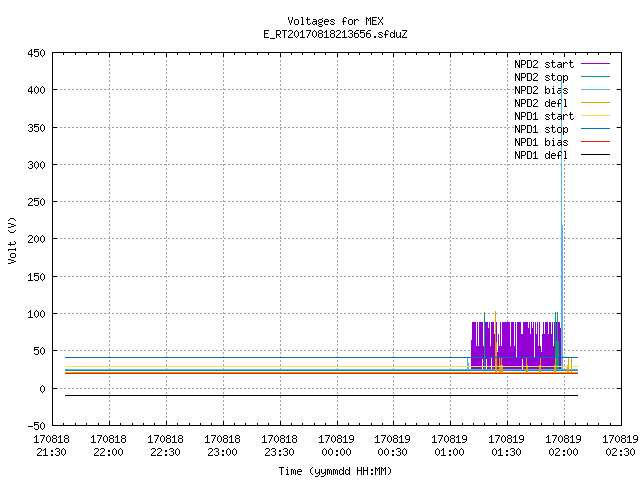640x480 pixels.
Task: Click the filename E_RT20170818213656.sfduZ
Action: click(x=335, y=34)
